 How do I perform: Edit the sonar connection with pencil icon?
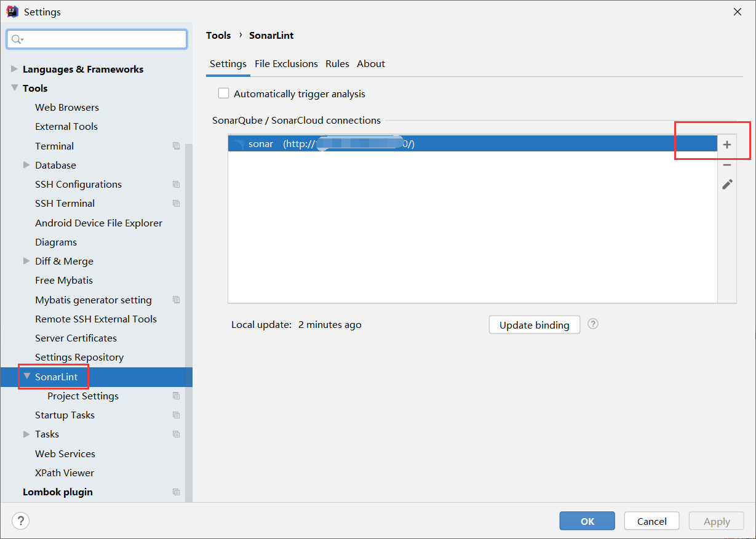tap(727, 184)
